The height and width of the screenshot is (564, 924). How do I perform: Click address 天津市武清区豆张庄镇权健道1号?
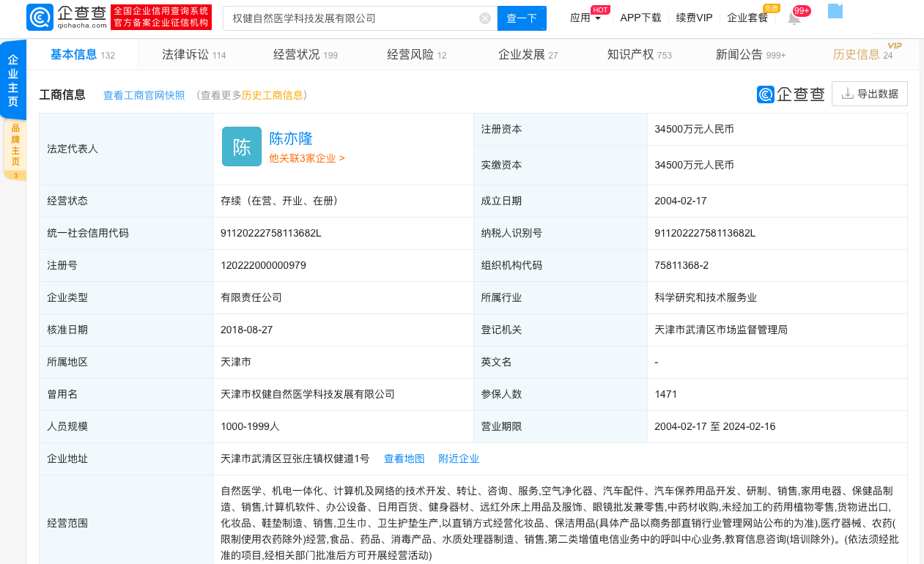pyautogui.click(x=295, y=459)
